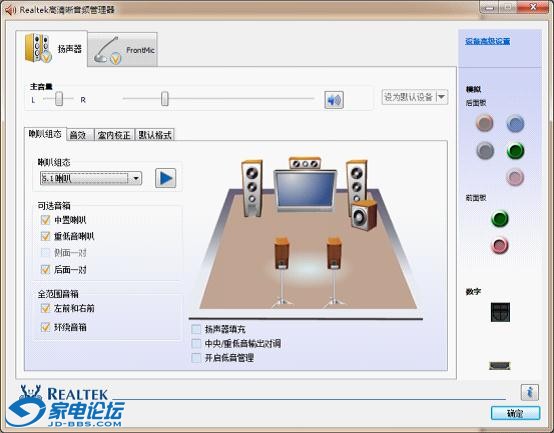This screenshot has height=433, width=554.
Task: Open the information i button
Action: tap(529, 392)
